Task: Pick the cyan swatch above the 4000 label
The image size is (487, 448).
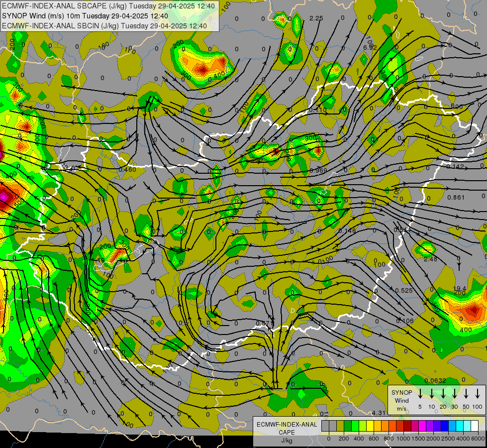Action: pyautogui.click(x=460, y=426)
